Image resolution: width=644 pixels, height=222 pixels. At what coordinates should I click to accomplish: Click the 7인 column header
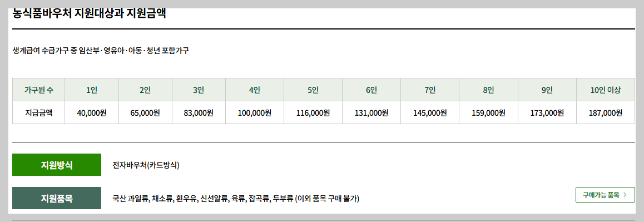pyautogui.click(x=430, y=90)
